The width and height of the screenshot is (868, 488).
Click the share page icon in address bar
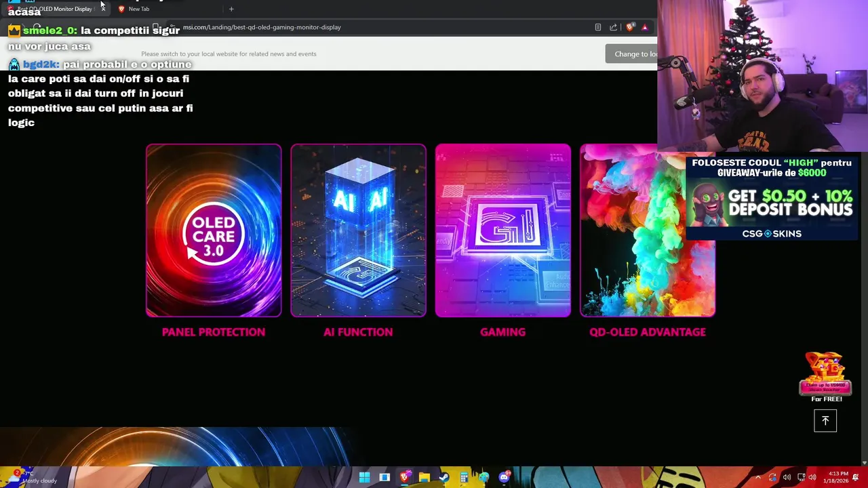613,27
